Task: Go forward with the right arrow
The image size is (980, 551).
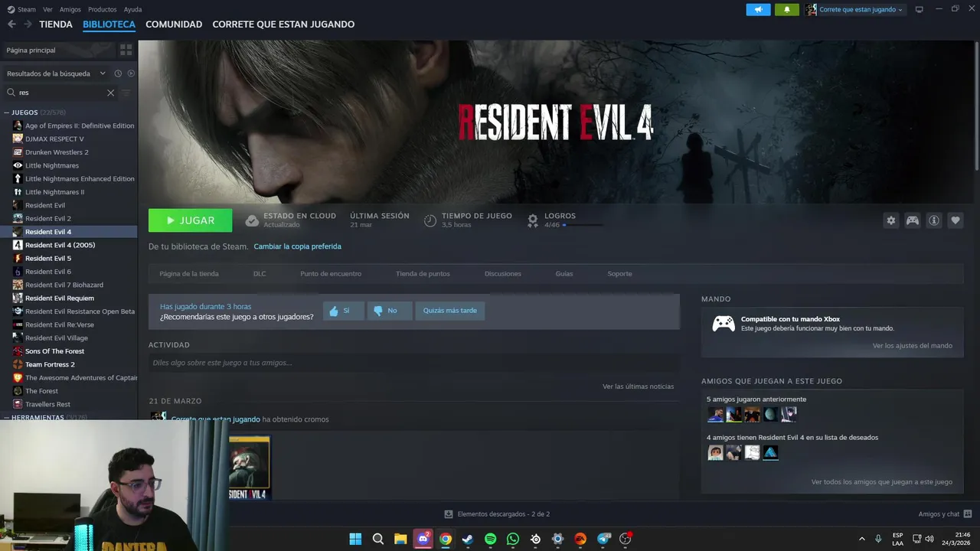Action: pos(28,24)
